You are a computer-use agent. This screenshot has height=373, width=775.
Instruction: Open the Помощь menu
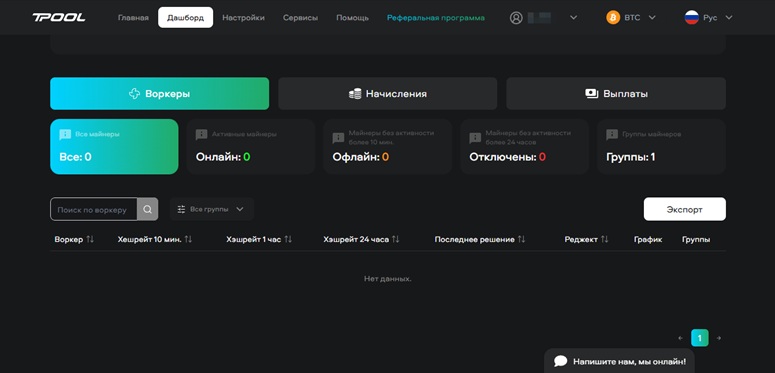coord(352,18)
